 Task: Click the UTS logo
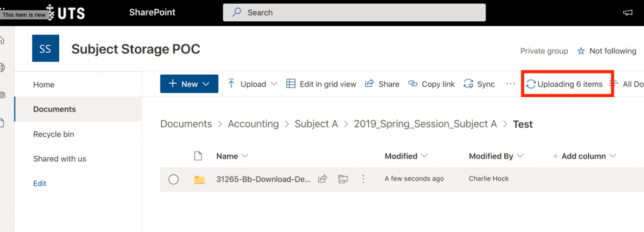click(x=66, y=13)
